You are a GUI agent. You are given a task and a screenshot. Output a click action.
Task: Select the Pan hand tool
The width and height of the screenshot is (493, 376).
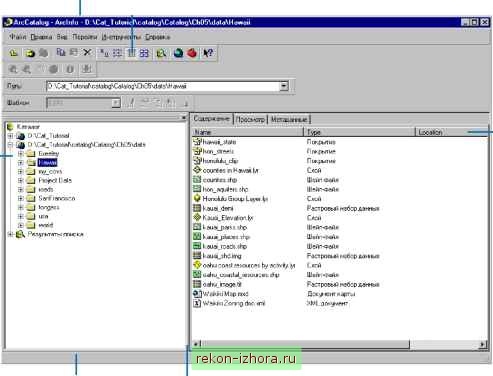coord(40,69)
